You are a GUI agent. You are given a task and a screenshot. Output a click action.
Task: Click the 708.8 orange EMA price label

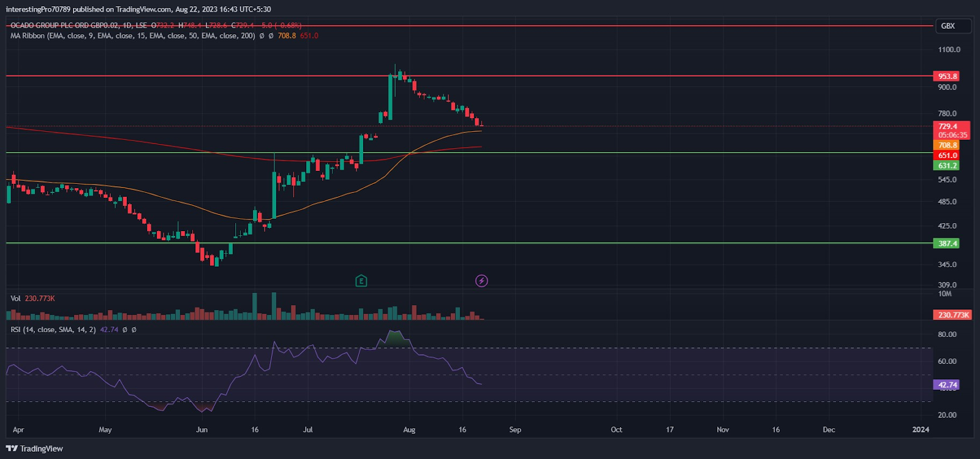947,145
